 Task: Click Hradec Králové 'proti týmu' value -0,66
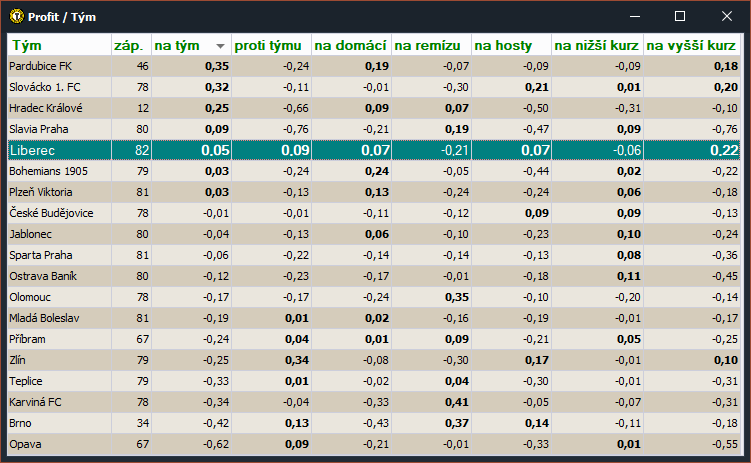coord(296,108)
